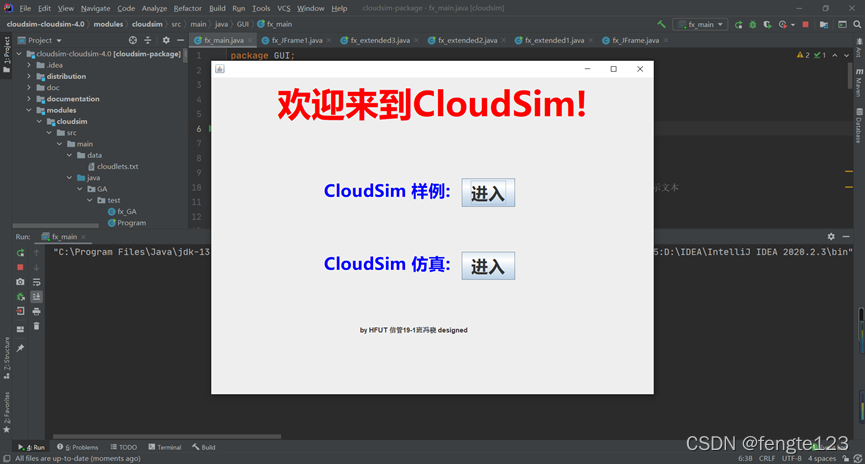Image resolution: width=865 pixels, height=464 pixels.
Task: Click the Run with Coverage icon
Action: (x=767, y=24)
